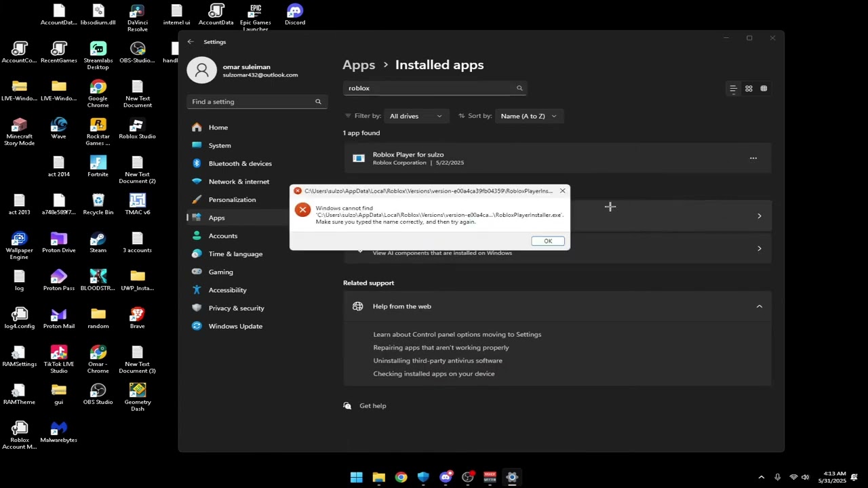
Task: Close the Windows cannot find error dialog
Action: tap(562, 191)
